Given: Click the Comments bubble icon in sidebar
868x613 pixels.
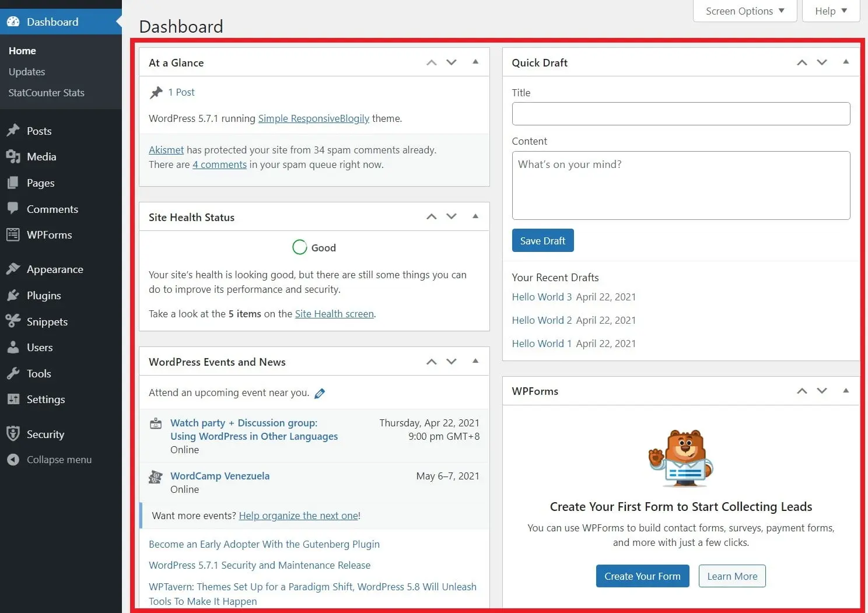Looking at the screenshot, I should [x=13, y=208].
